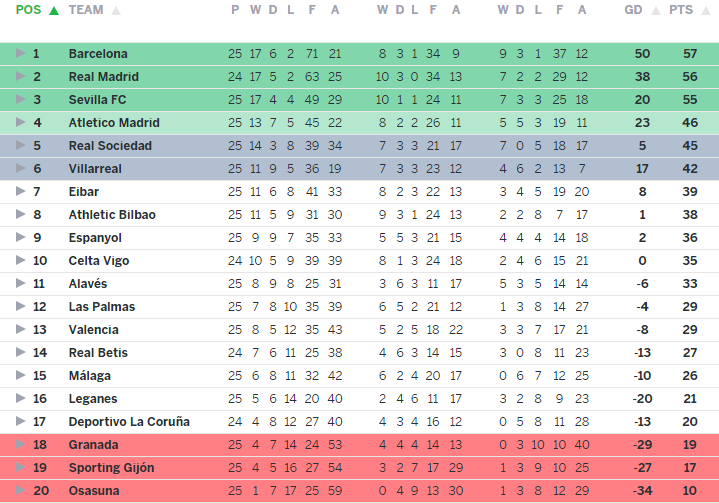This screenshot has height=503, width=719.
Task: Sort table by TEAM header
Action: tap(86, 11)
